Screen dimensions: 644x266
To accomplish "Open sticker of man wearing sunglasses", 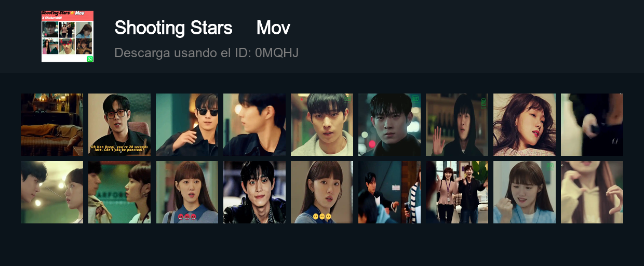I will click(x=187, y=125).
